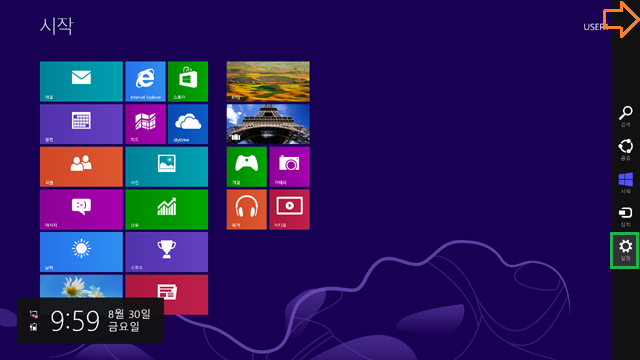Open the Games controller tile

(247, 167)
